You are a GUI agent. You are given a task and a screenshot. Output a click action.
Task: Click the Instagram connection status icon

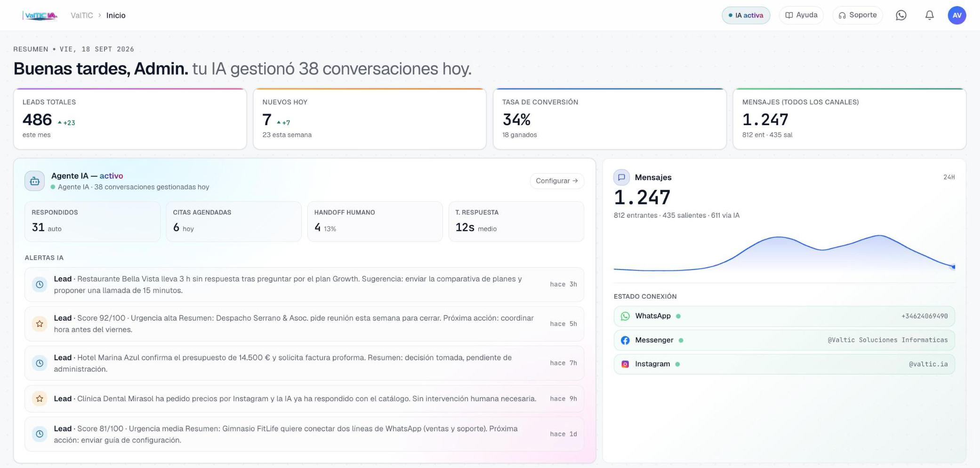(625, 364)
